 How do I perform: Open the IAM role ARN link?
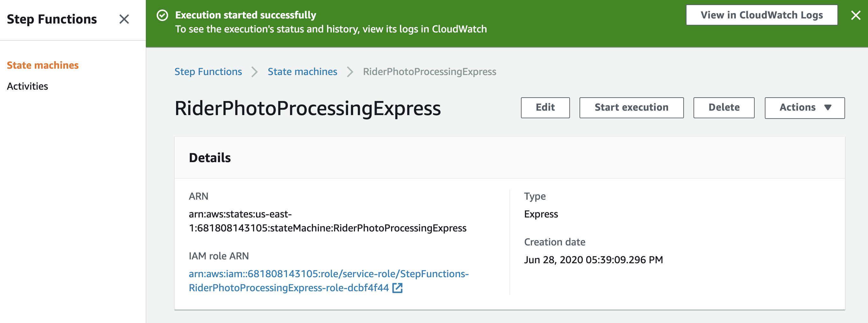329,281
